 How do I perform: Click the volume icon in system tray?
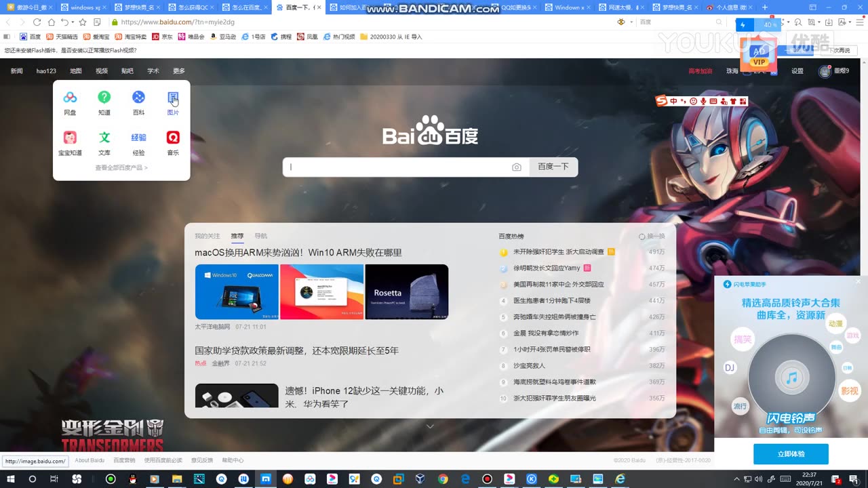click(757, 479)
